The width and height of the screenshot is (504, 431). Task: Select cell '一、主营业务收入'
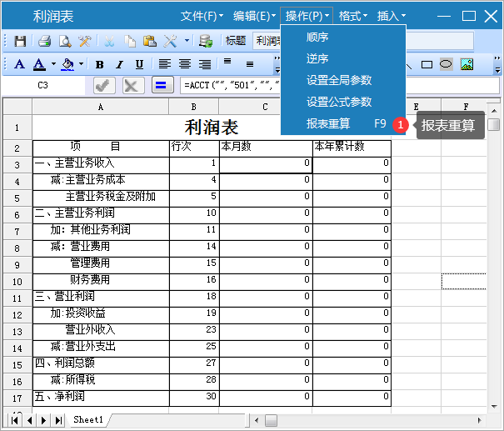tap(101, 165)
